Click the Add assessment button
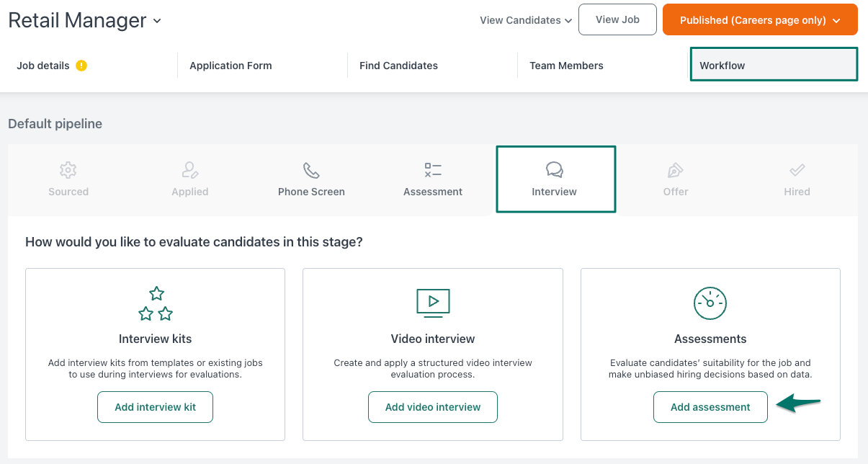 [x=710, y=406]
